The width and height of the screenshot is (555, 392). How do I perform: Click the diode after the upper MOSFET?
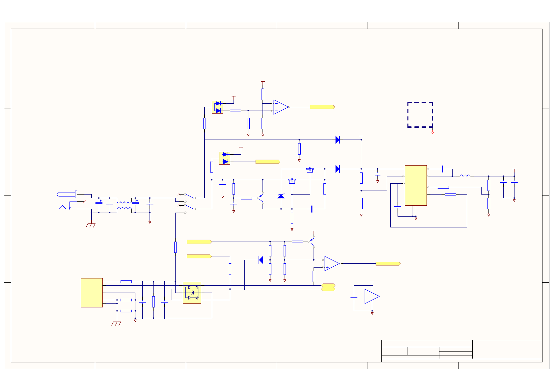pyautogui.click(x=338, y=169)
